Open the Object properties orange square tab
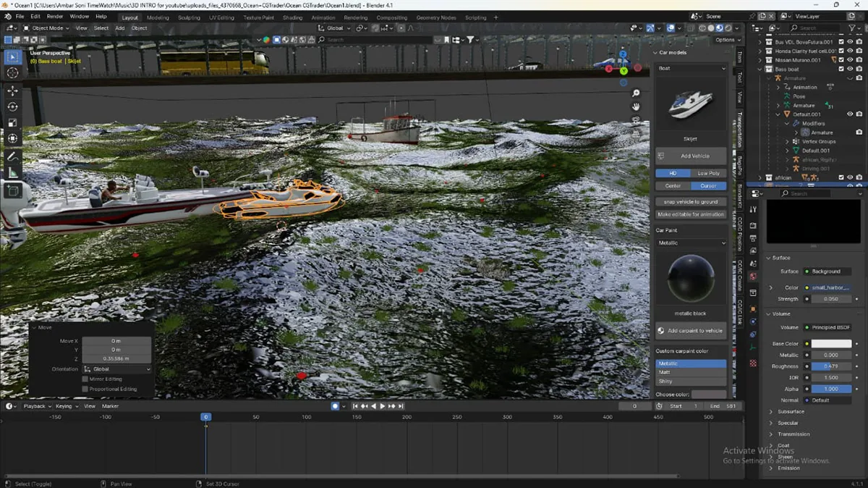The image size is (868, 488). point(753,309)
